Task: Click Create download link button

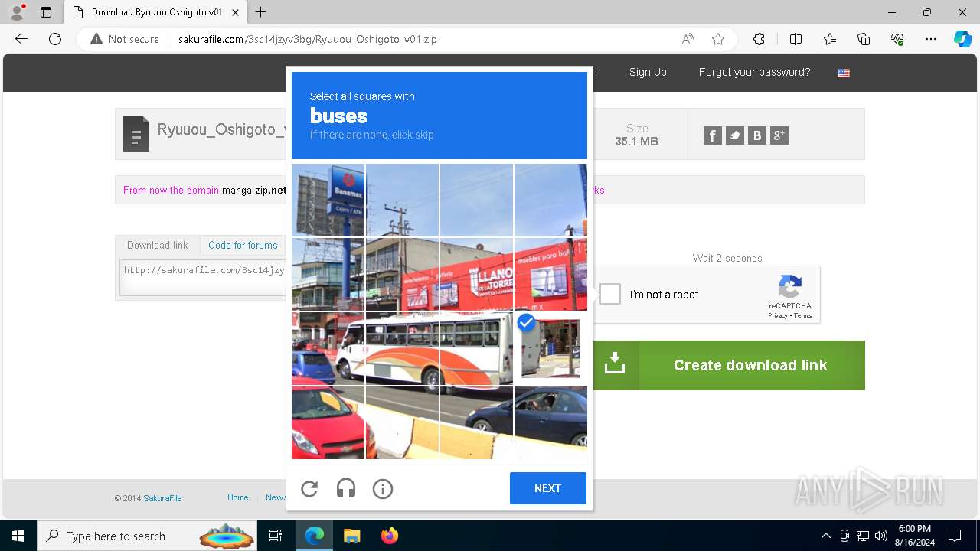Action: click(x=728, y=365)
